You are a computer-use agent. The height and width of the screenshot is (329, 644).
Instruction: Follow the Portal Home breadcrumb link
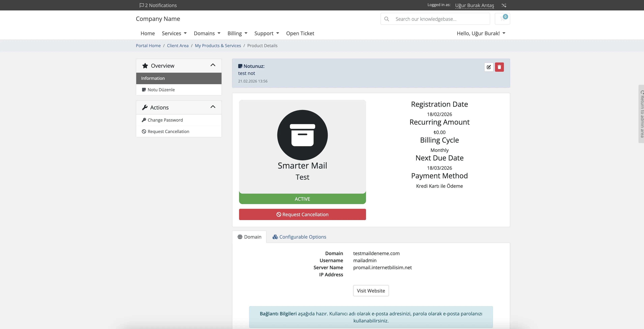tap(148, 45)
